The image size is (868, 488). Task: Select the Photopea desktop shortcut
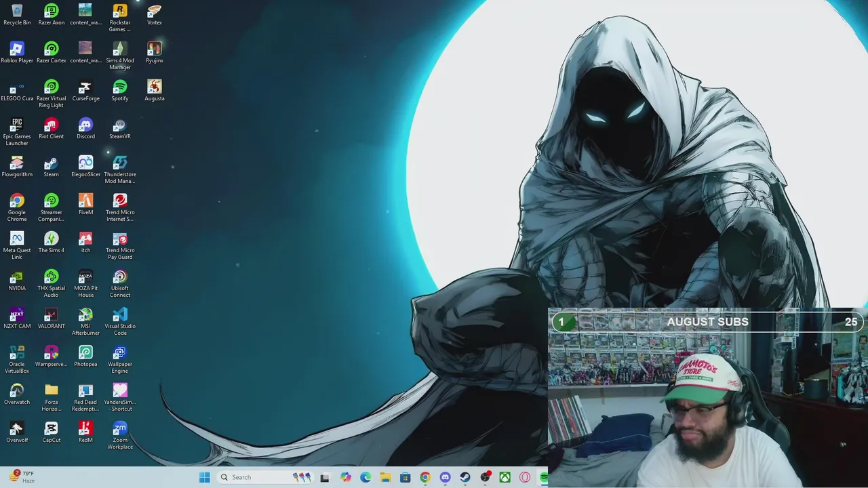point(85,357)
